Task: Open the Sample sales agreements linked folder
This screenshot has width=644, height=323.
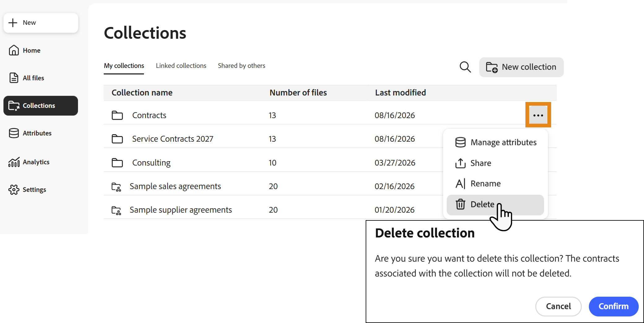Action: (175, 186)
